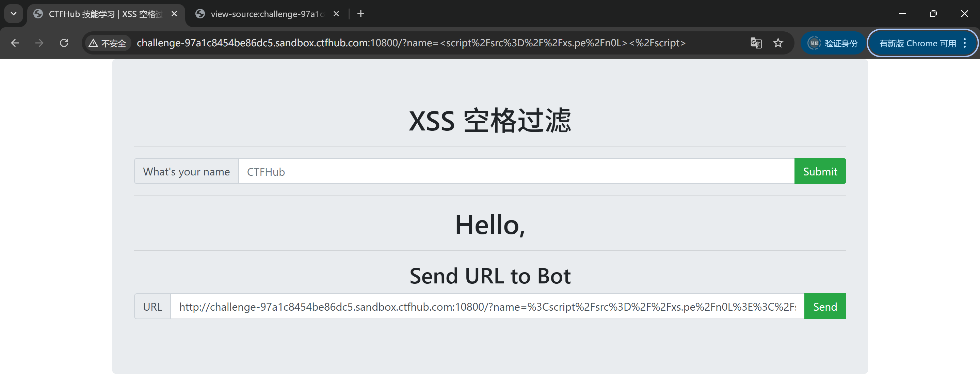Focus the What's your name input field

click(516, 171)
